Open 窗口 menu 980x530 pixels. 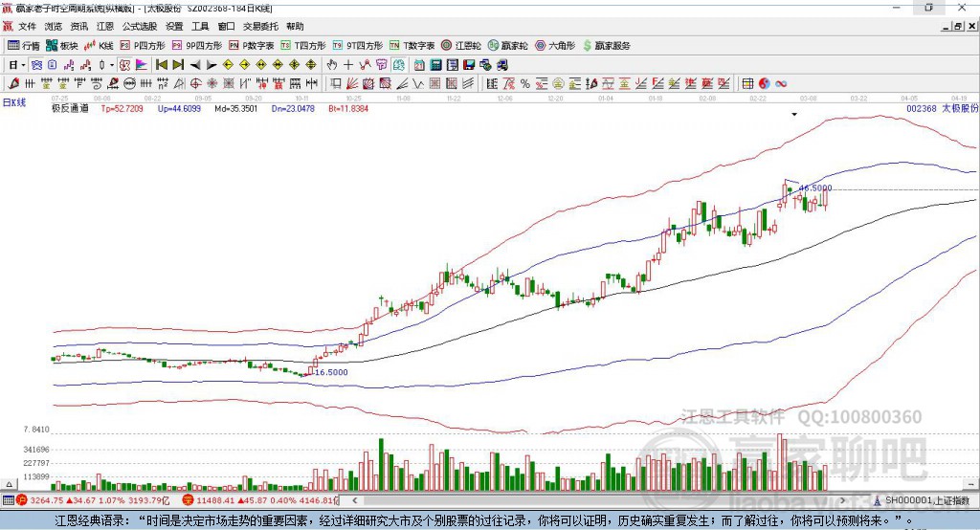226,26
